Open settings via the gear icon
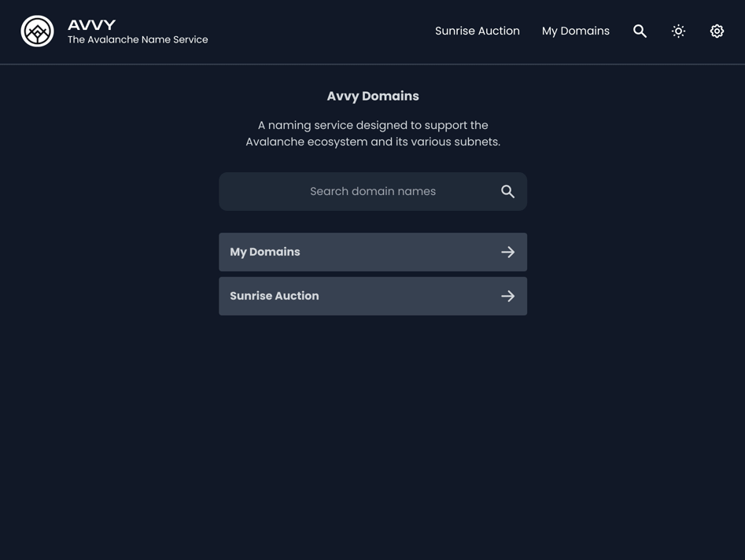Screen dimensions: 745x560 (x=717, y=31)
